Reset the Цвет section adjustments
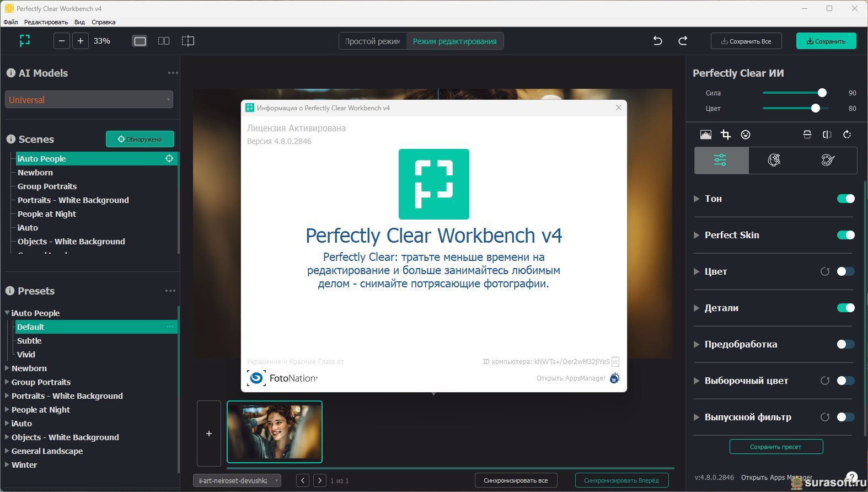Viewport: 868px width, 492px height. [x=825, y=271]
